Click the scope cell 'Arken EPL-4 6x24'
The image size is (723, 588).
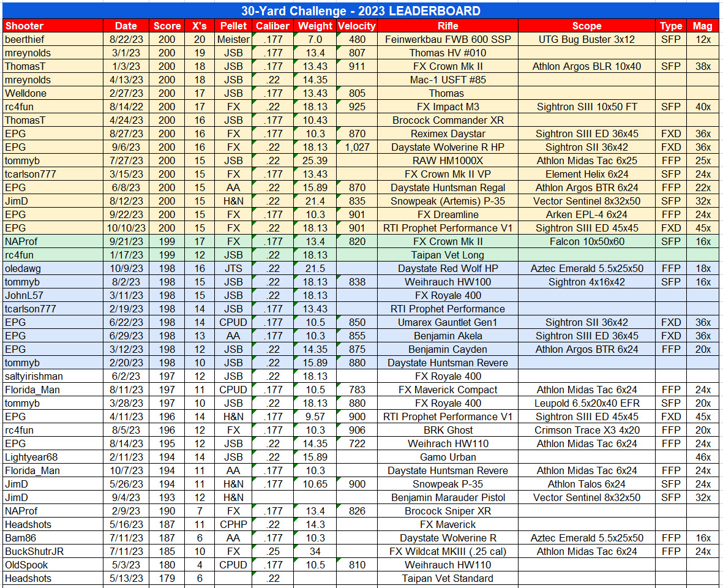click(x=586, y=214)
